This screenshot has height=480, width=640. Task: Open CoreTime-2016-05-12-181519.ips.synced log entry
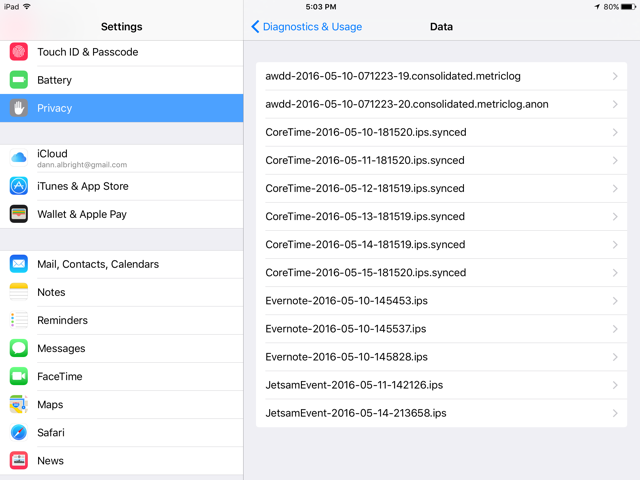(441, 189)
